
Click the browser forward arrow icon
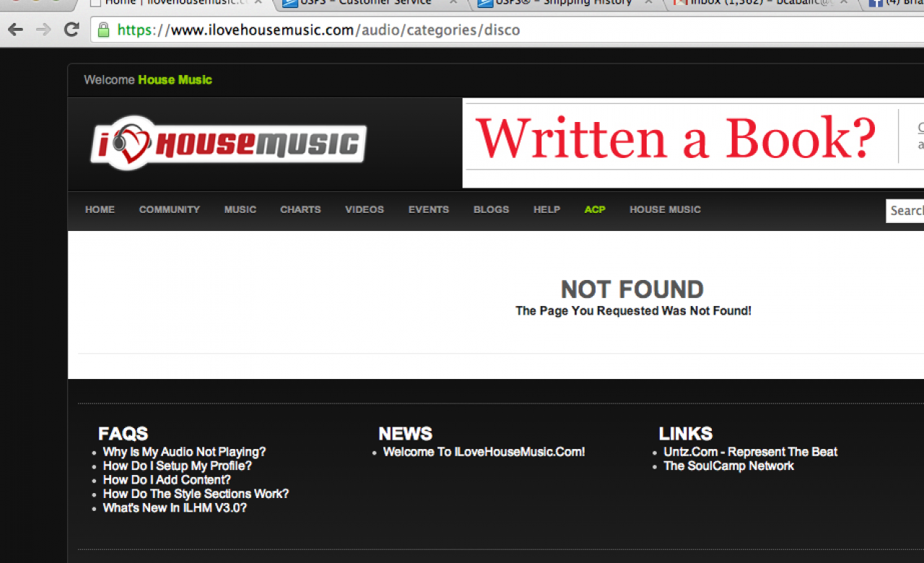(x=43, y=30)
